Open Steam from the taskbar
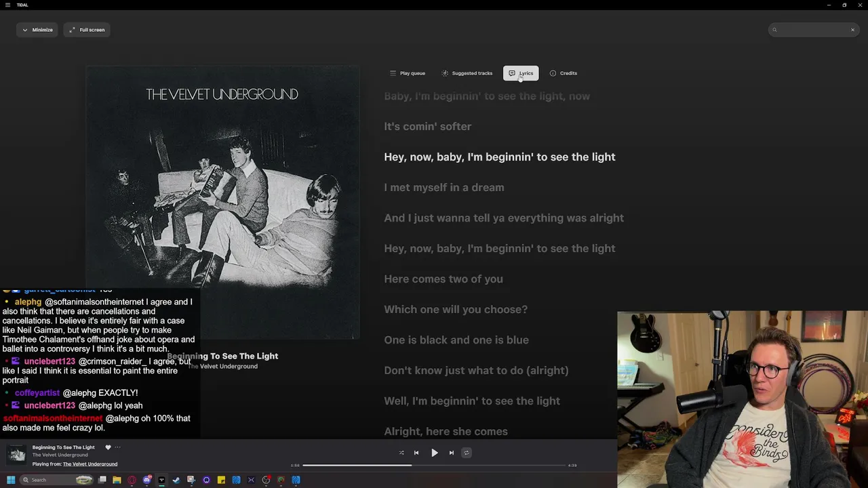868x488 pixels. point(176,480)
